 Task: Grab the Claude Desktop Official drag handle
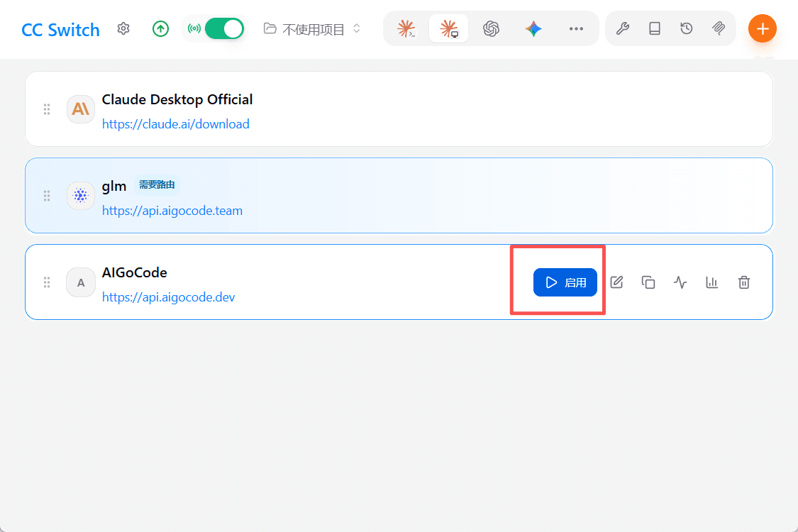[x=47, y=109]
